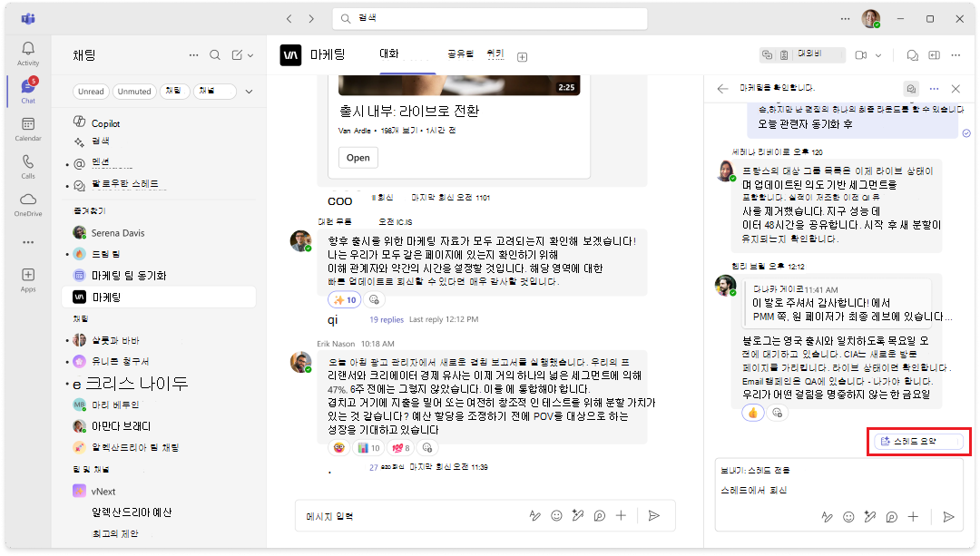Expand the chat filter chevron

pyautogui.click(x=249, y=92)
